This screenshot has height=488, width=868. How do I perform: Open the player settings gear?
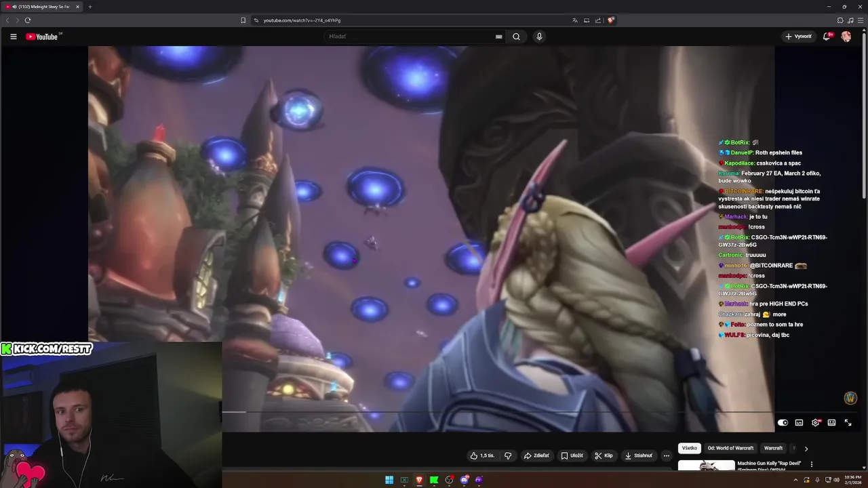[x=816, y=422]
